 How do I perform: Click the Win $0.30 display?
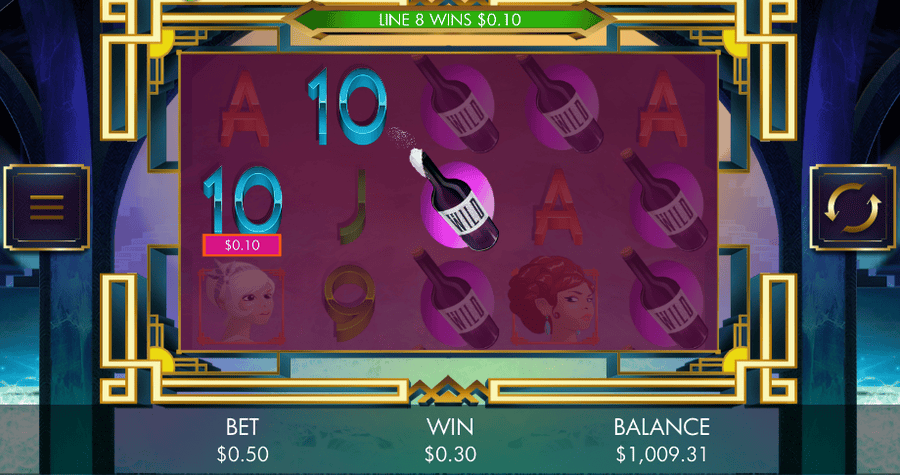click(450, 441)
